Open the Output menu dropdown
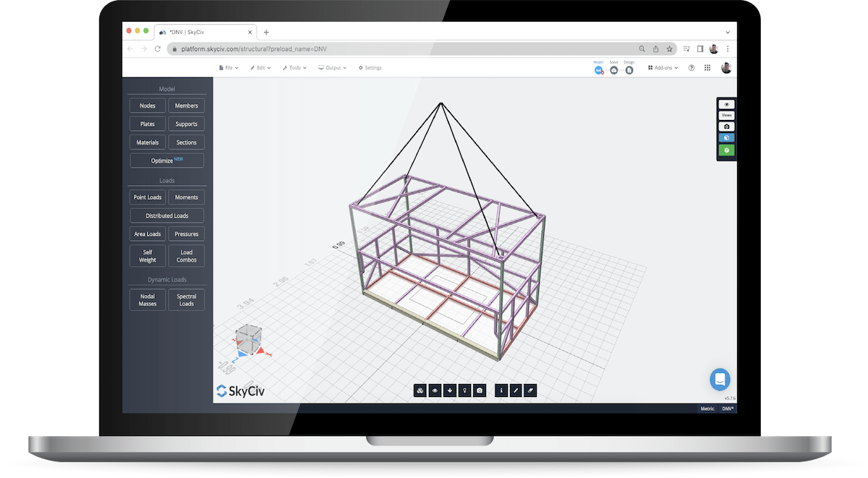The width and height of the screenshot is (868, 478). [x=332, y=67]
